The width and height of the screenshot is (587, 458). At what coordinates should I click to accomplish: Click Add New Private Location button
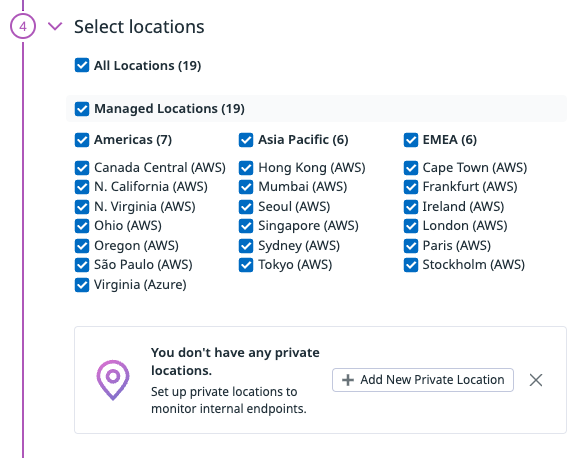423,380
